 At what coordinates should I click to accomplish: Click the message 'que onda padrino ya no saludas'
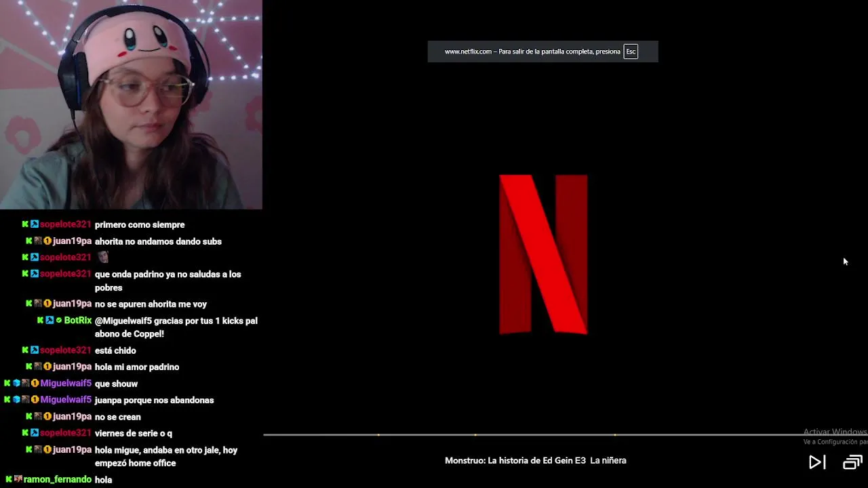coord(167,281)
